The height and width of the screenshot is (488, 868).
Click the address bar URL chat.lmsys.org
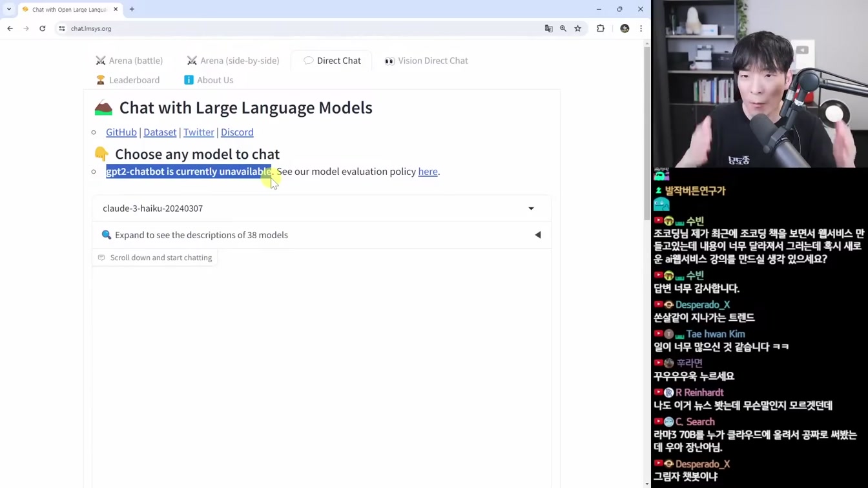[91, 28]
